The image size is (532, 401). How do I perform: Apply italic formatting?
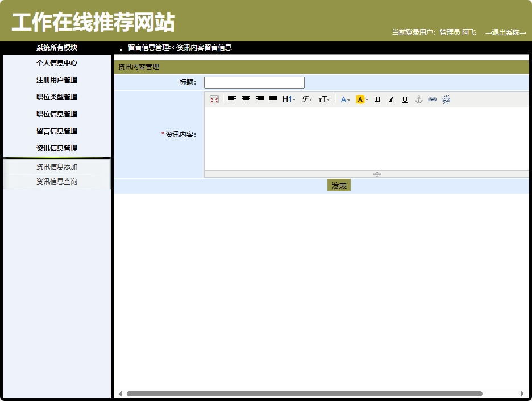391,99
